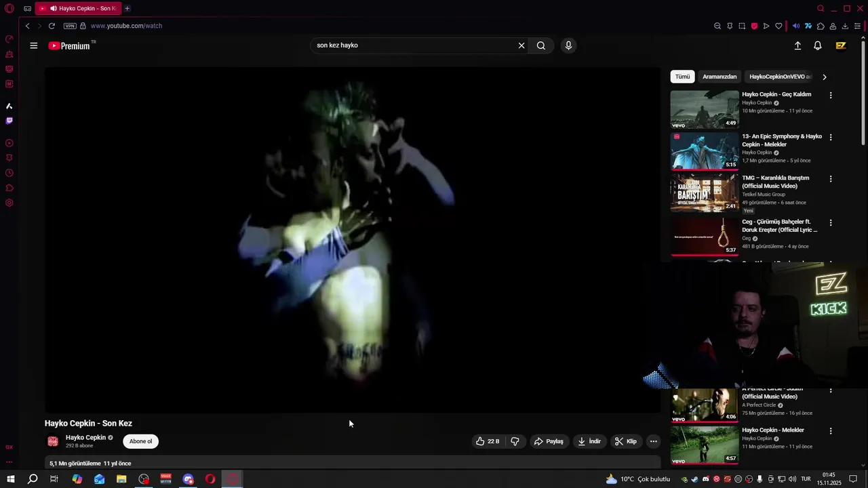Open File Explorer from the taskbar
868x488 pixels.
click(x=121, y=479)
